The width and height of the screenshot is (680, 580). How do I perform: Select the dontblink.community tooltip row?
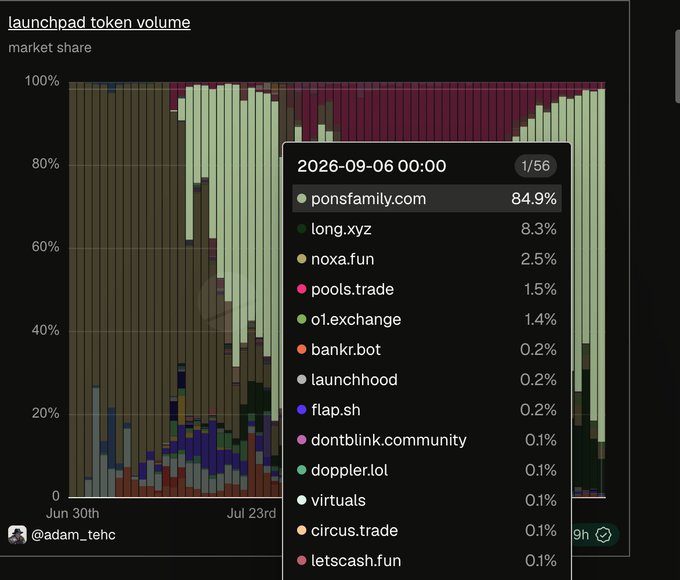coord(427,440)
